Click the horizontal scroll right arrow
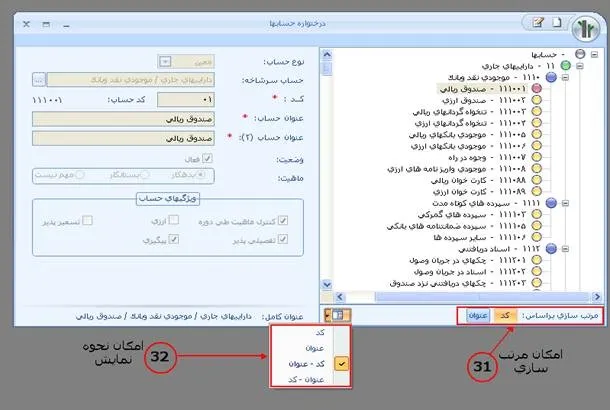 (597, 297)
